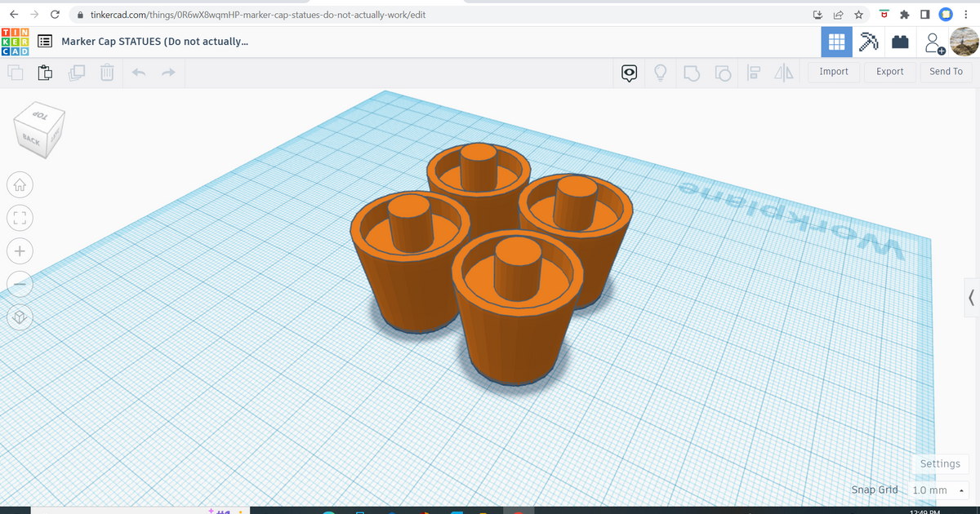Click the Redo arrow
980x514 pixels.
click(168, 73)
